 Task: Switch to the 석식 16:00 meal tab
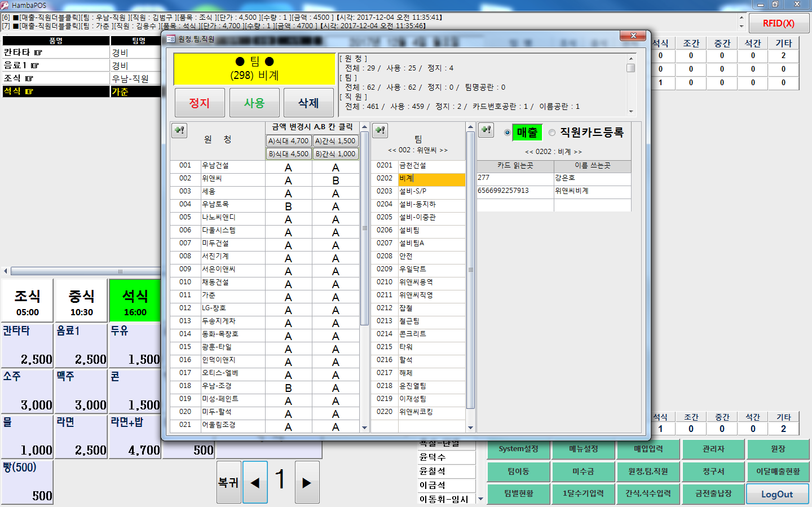point(135,301)
